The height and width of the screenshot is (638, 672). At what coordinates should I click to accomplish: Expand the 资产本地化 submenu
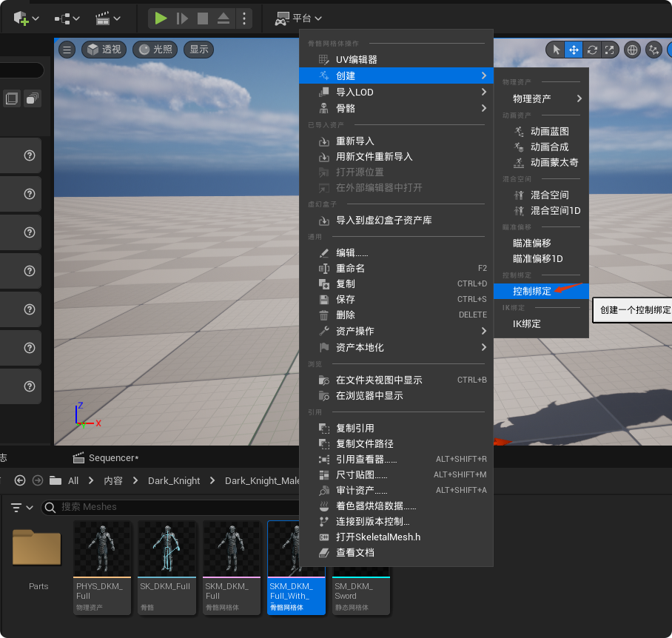(x=396, y=347)
